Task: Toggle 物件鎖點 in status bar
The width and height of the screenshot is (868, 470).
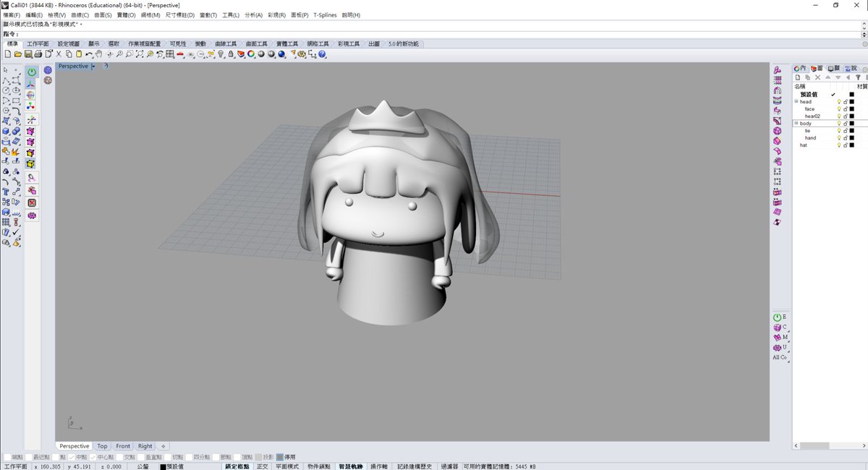Action: (x=319, y=466)
